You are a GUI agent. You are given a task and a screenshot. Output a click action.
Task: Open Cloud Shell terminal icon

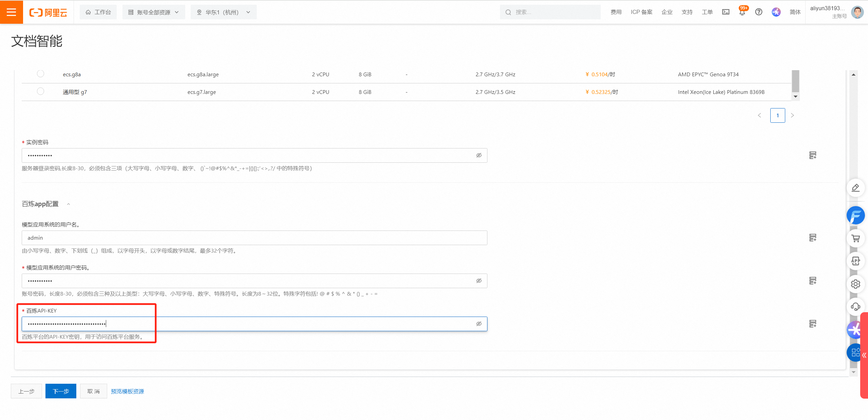point(726,12)
